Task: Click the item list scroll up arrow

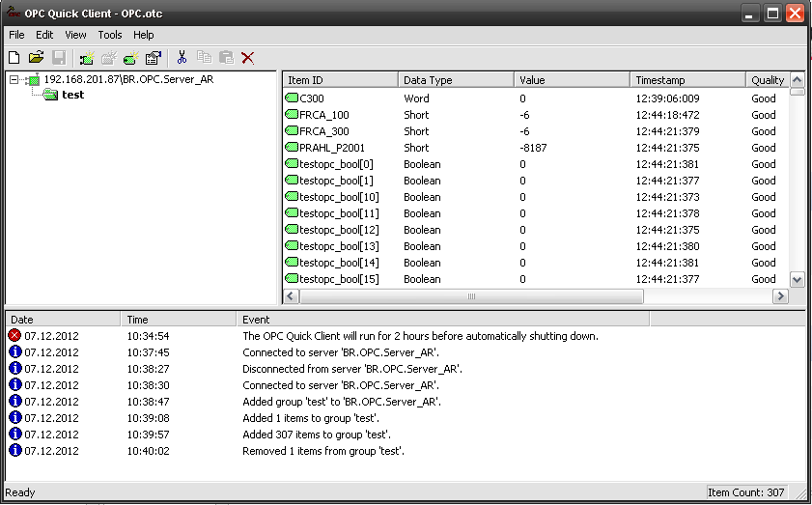Action: [797, 80]
